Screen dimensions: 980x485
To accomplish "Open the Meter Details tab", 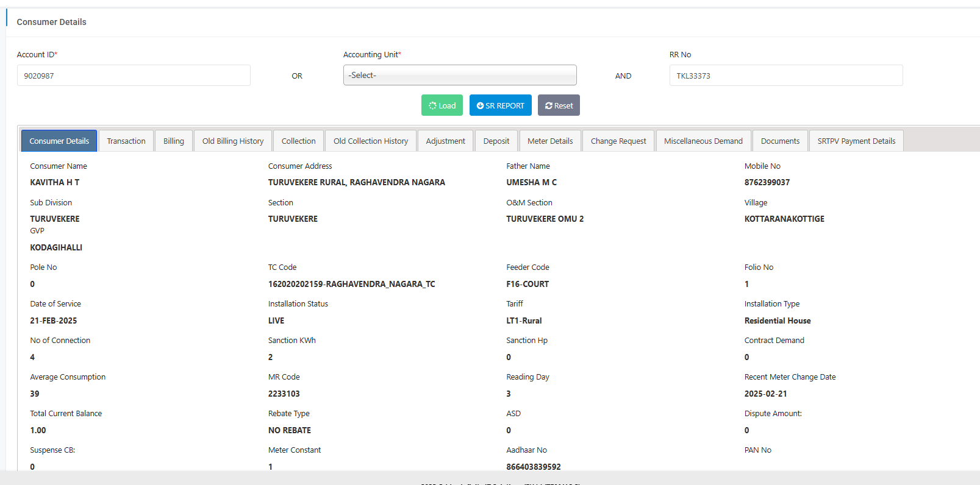I will coord(550,141).
